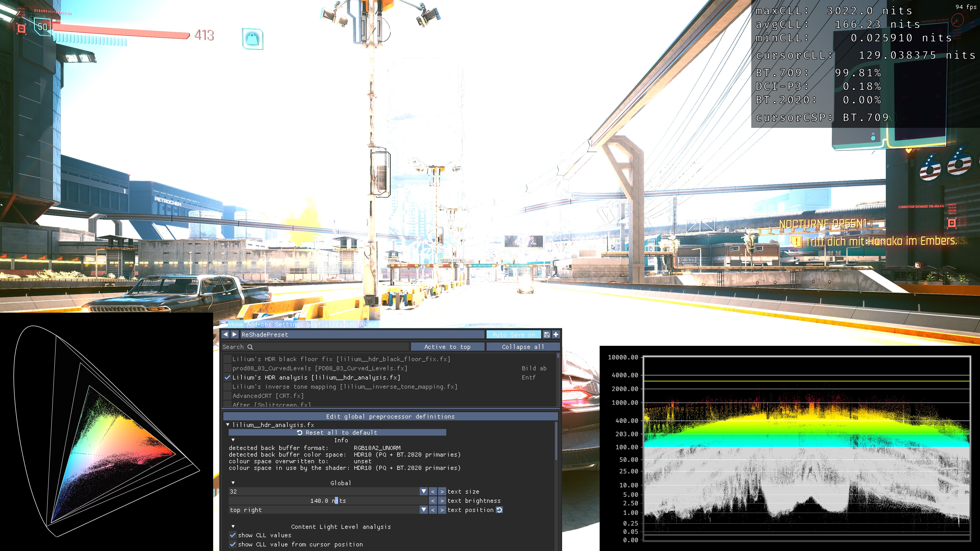Uncheck show CLL value from cursor position

tap(233, 544)
